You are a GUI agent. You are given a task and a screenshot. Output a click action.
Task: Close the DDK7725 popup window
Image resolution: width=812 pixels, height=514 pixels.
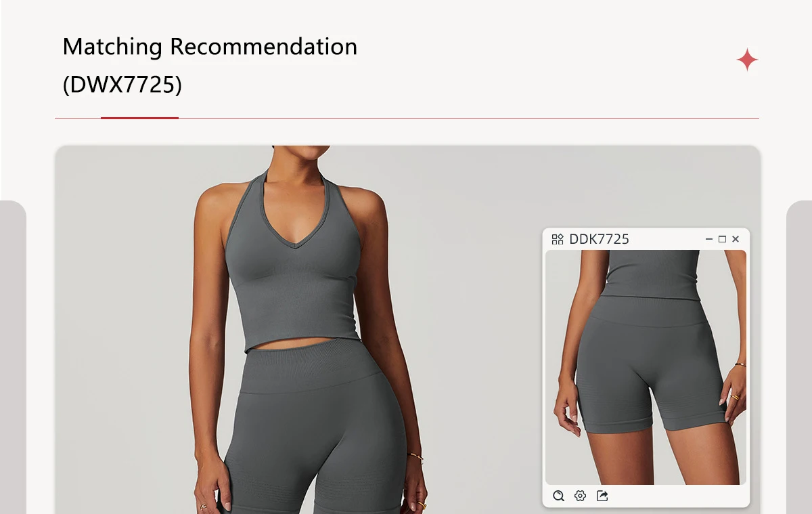[736, 239]
